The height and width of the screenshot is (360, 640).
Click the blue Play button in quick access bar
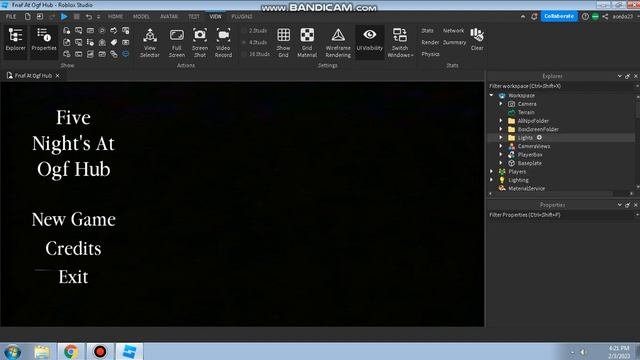point(64,17)
